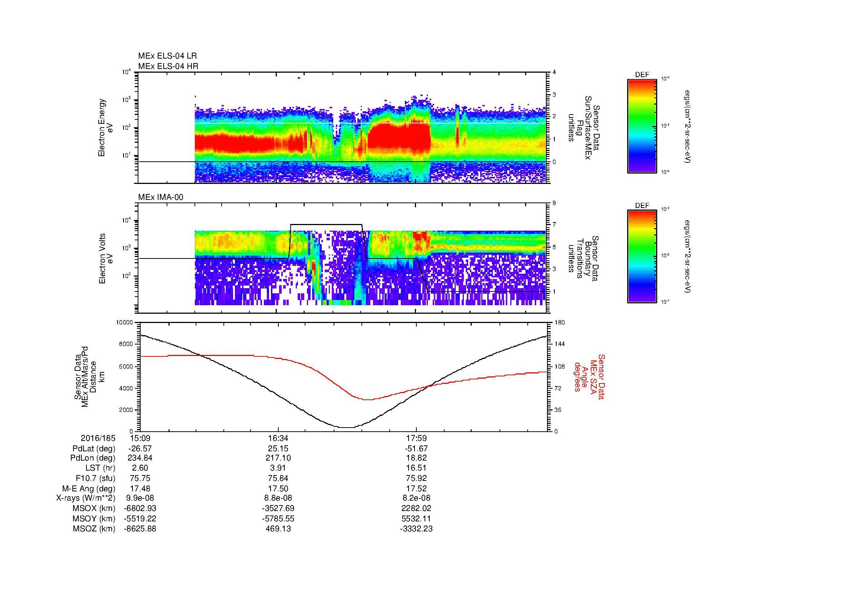Click the 'MEx IMA-00' panel title
This screenshot has width=868, height=613.
click(x=161, y=197)
